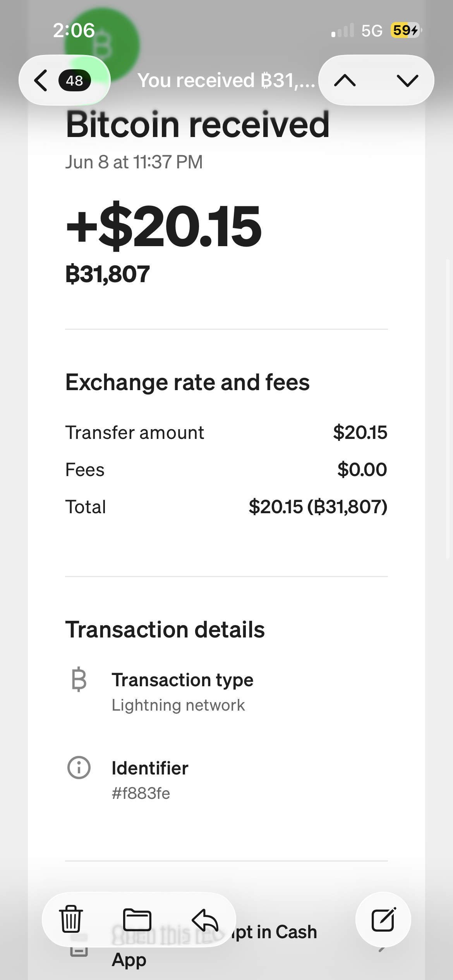Tap the 48 unread count badge
This screenshot has width=453, height=980.
pos(74,81)
